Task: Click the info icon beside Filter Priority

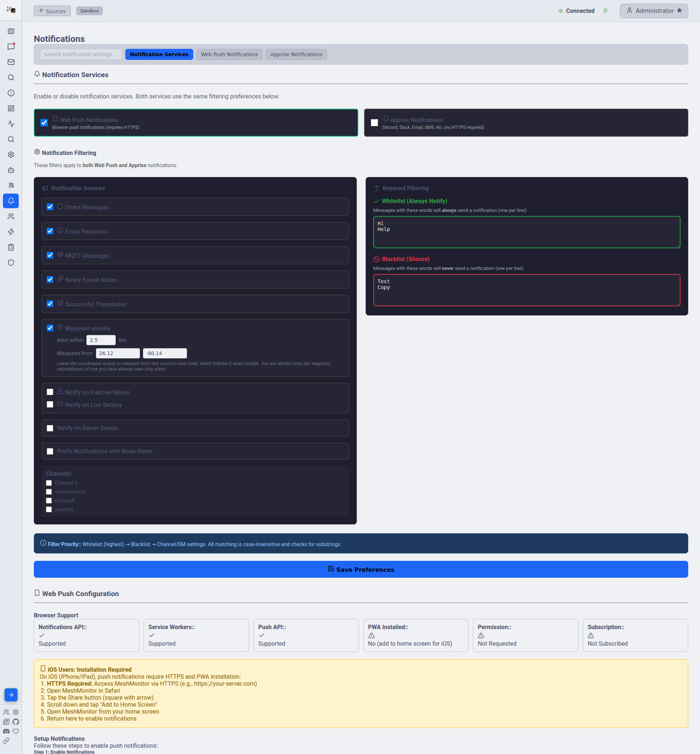Action: 43,543
